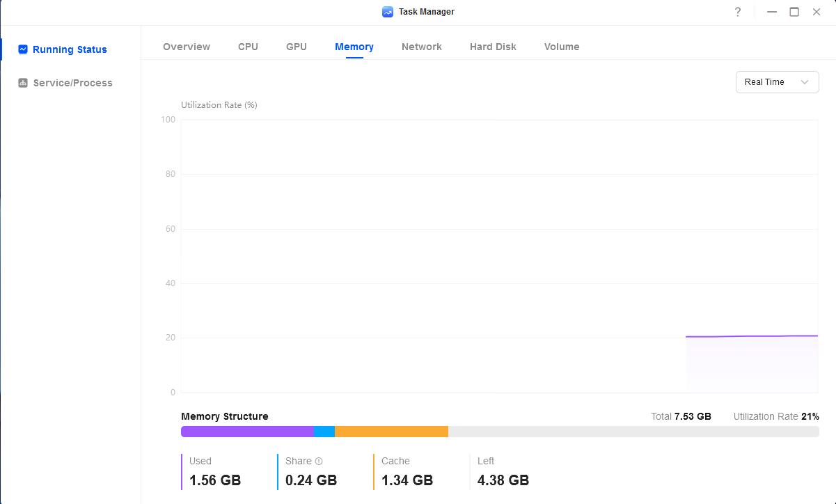This screenshot has width=836, height=504.
Task: Click the Task Manager app icon in title bar
Action: point(388,12)
